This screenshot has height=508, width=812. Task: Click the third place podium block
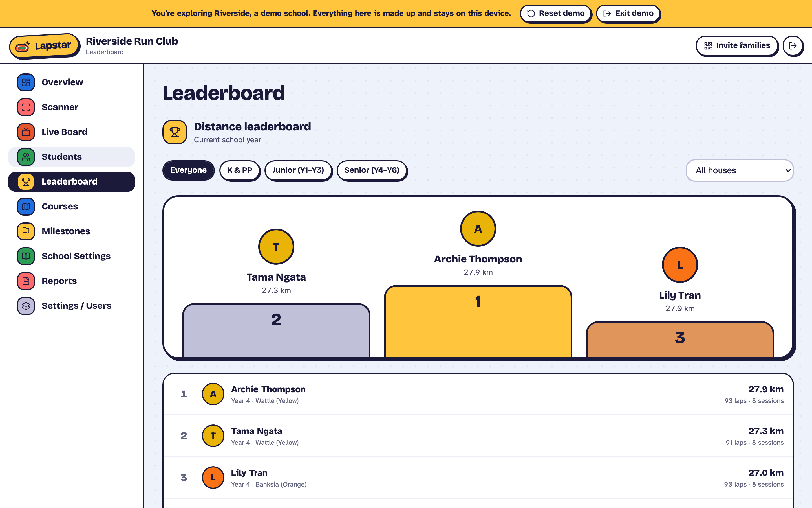[680, 340]
